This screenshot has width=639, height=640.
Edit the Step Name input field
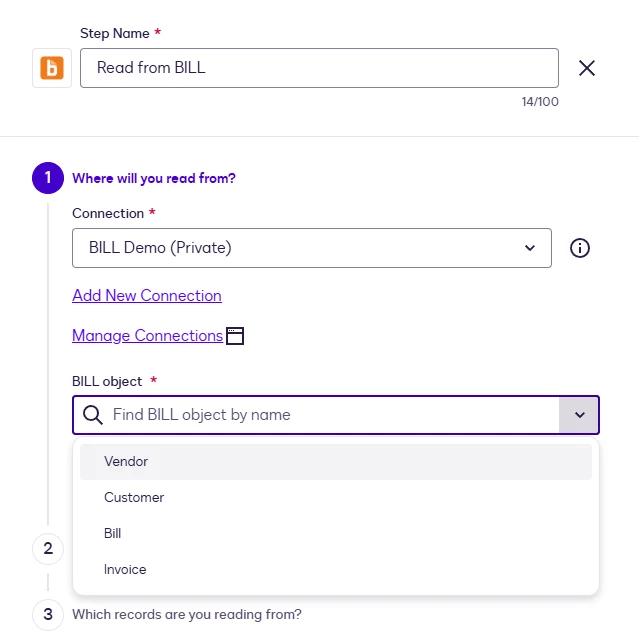pos(319,68)
